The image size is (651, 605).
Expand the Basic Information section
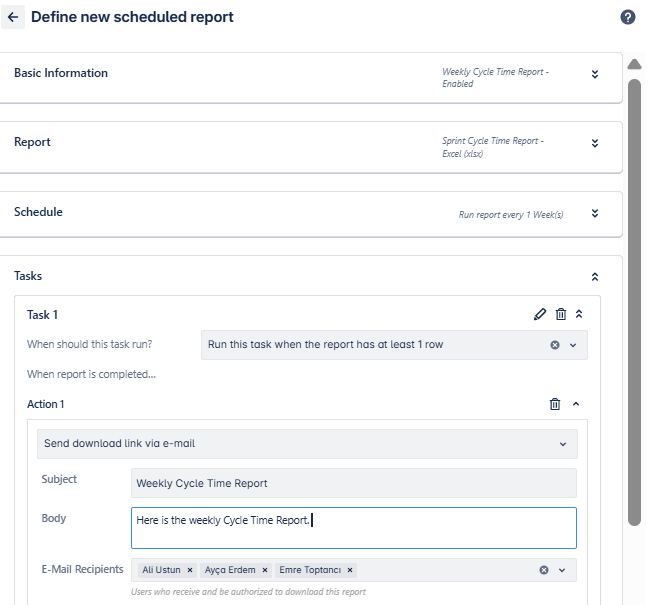click(595, 74)
